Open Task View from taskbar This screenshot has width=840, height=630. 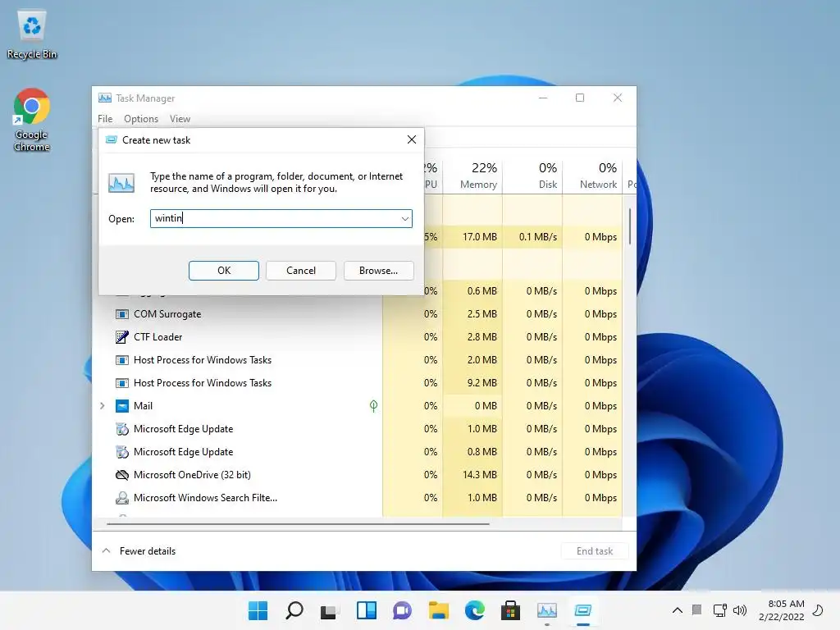(328, 611)
